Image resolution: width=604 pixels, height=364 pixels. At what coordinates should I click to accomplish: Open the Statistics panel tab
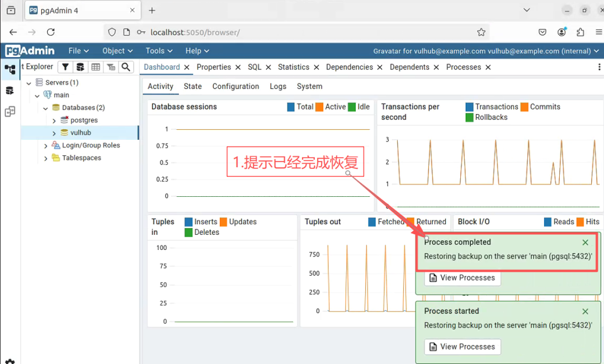[x=294, y=67]
